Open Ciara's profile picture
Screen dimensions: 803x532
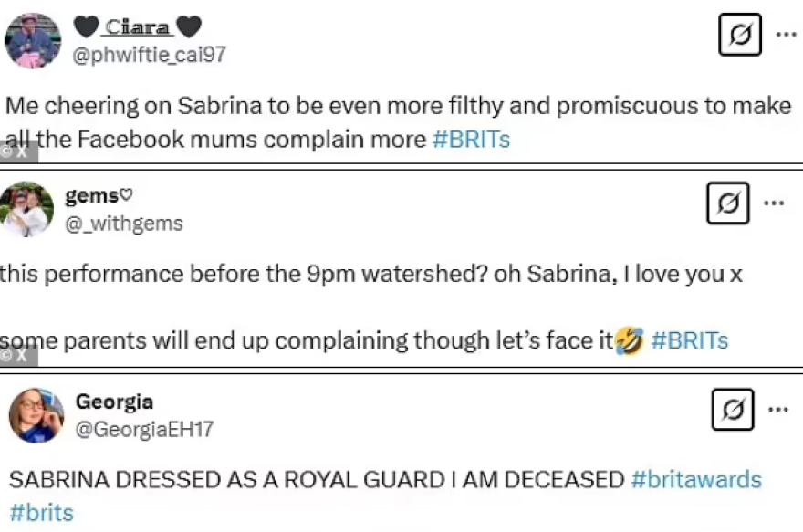point(33,40)
